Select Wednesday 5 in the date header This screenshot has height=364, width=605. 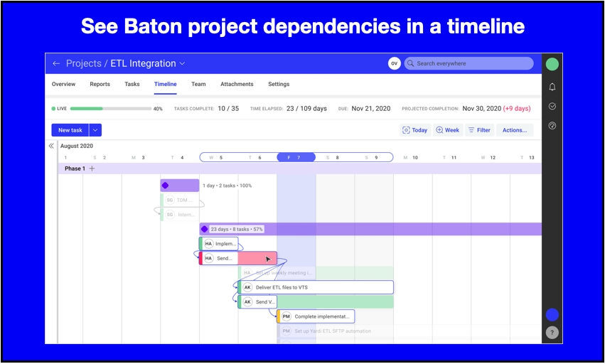[x=216, y=158]
